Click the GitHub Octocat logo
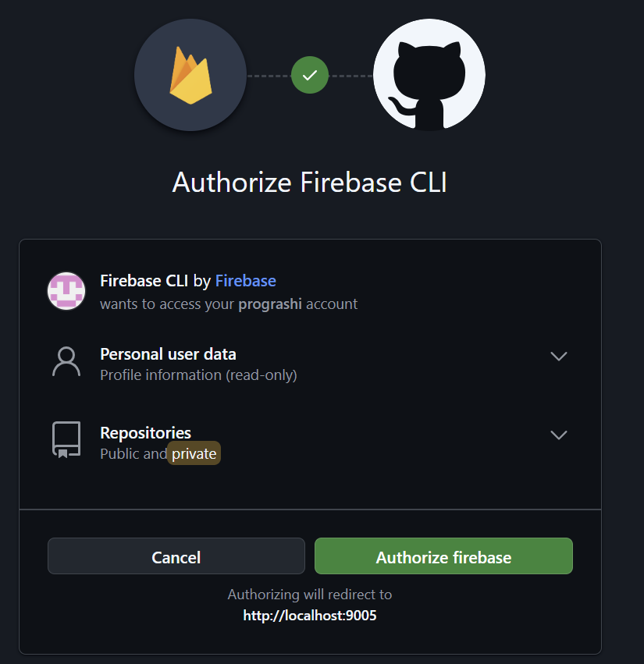Screen dimensions: 644x664 (x=429, y=76)
